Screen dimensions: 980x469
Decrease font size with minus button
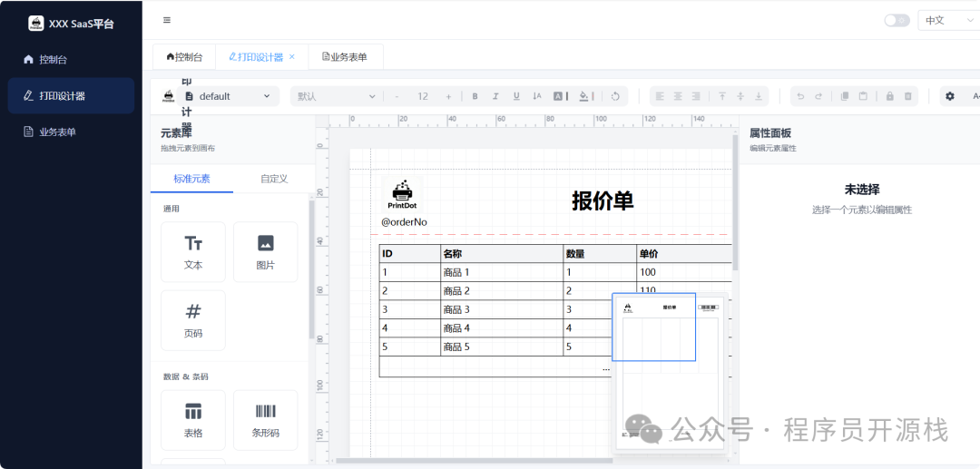pos(397,96)
